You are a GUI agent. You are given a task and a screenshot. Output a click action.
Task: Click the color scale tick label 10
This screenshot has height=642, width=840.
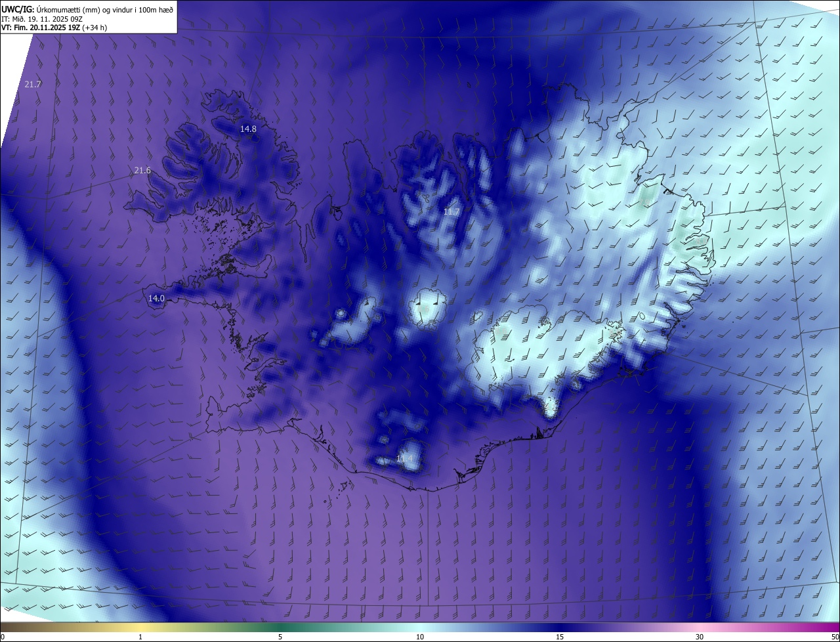click(420, 637)
